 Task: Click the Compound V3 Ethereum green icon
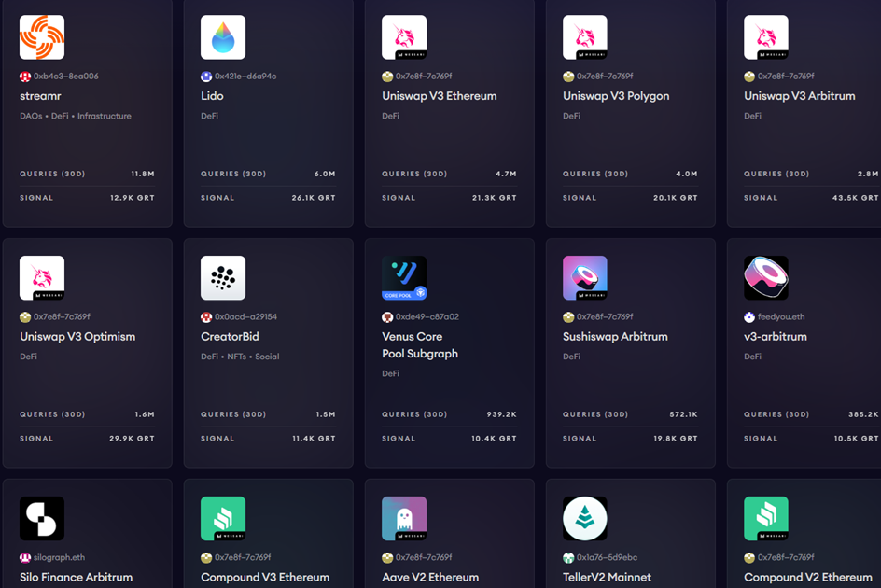223,519
